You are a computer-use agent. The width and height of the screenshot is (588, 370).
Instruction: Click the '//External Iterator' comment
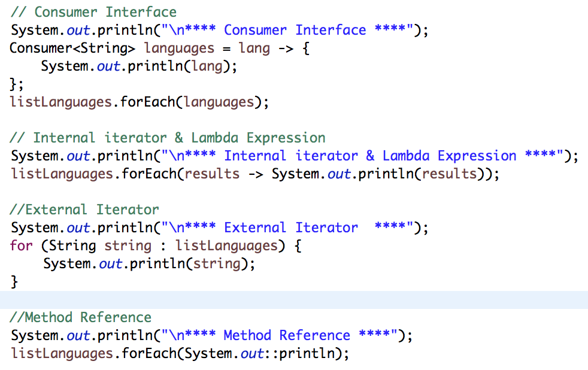(x=84, y=210)
